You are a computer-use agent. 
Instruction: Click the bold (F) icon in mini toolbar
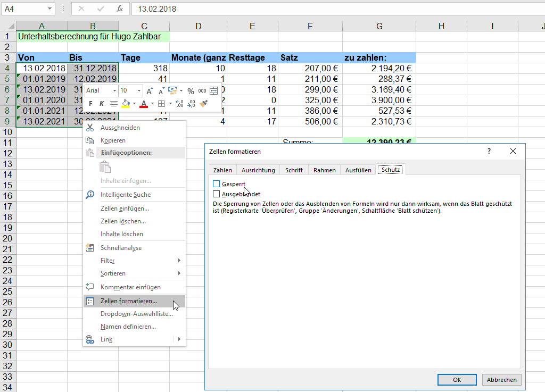click(x=91, y=104)
